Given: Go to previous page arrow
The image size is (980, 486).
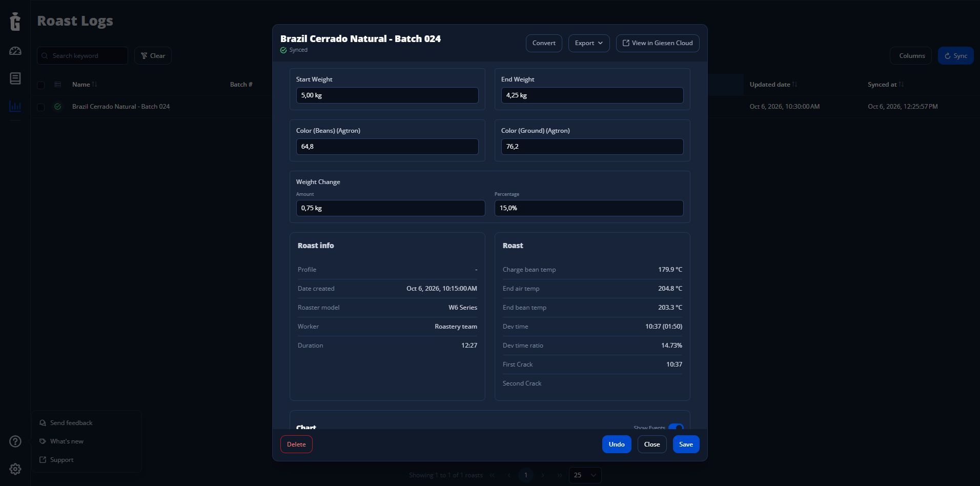Looking at the screenshot, I should [509, 475].
